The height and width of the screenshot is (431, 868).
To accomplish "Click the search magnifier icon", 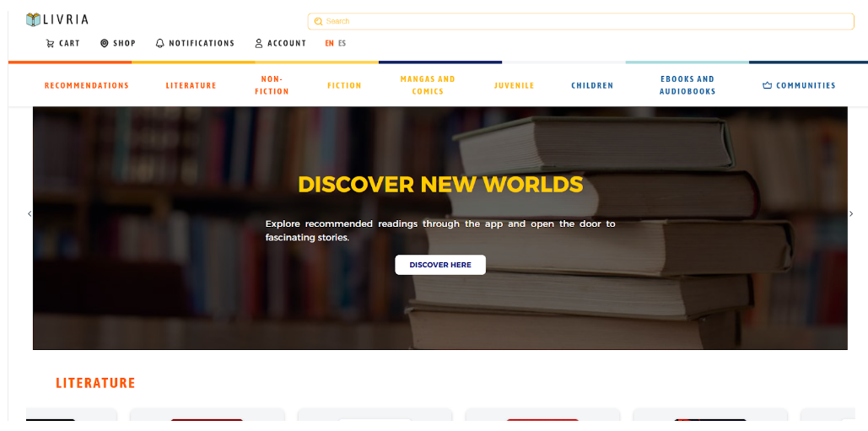I will (x=318, y=22).
